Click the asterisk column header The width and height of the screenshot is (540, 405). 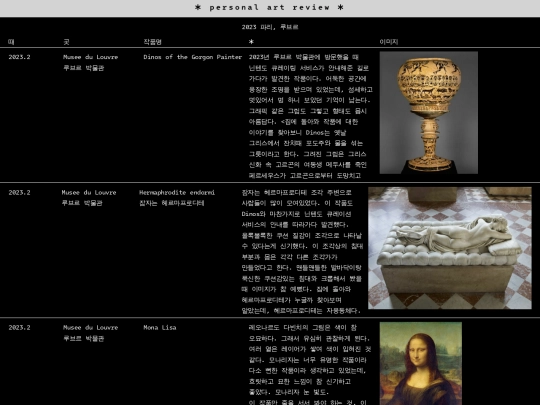coord(251,42)
